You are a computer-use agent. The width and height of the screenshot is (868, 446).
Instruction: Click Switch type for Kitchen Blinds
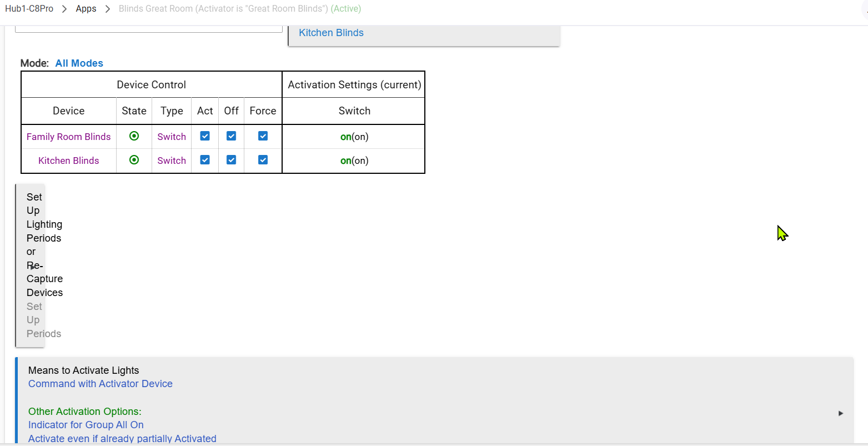172,161
